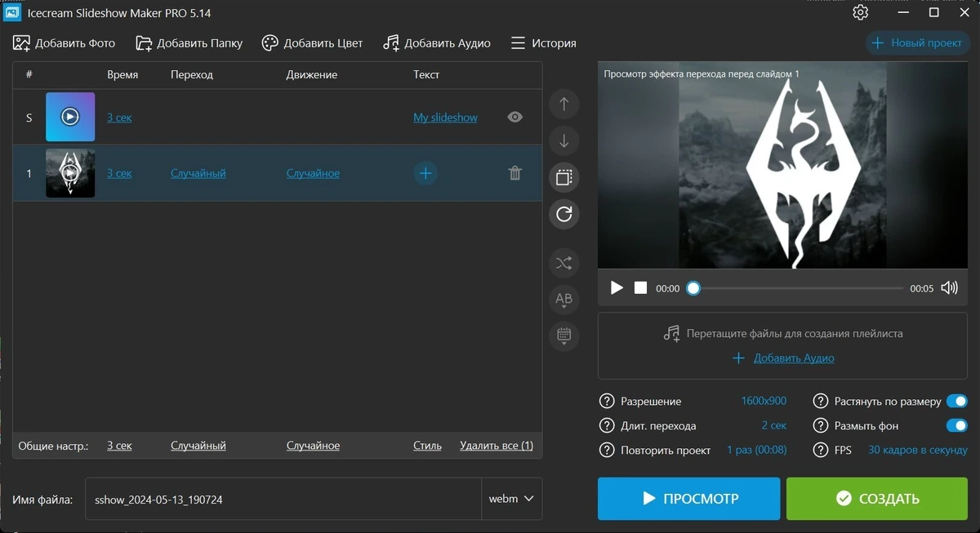The width and height of the screenshot is (980, 533).
Task: Open the История menu
Action: (x=543, y=43)
